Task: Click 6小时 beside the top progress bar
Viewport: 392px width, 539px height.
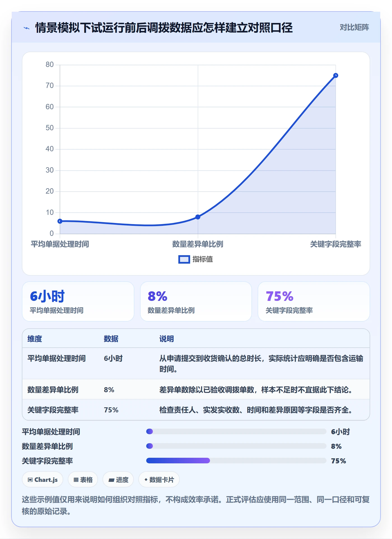Action: [x=340, y=432]
